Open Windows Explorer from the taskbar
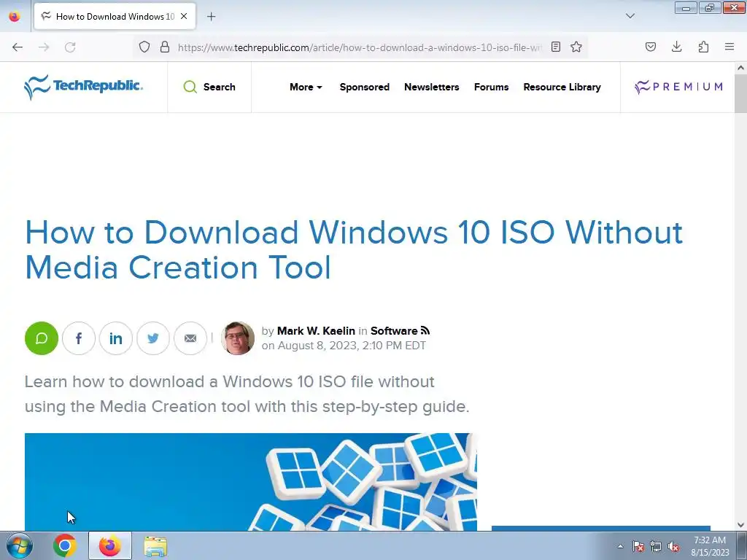Viewport: 747px width, 560px height. coord(155,546)
